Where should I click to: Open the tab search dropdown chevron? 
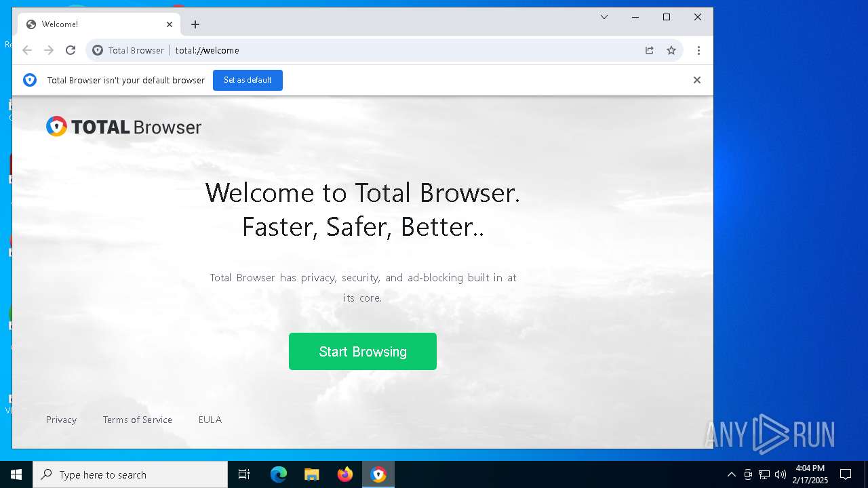pyautogui.click(x=604, y=17)
